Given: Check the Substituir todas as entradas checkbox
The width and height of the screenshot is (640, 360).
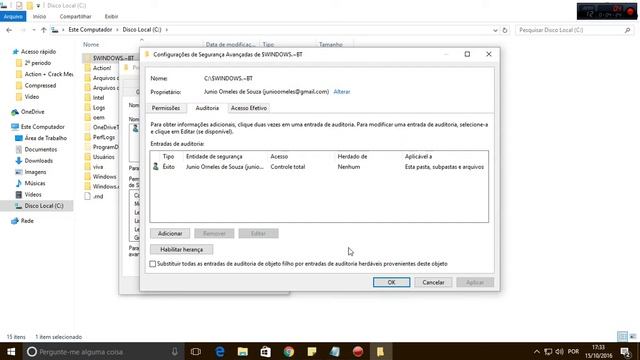Looking at the screenshot, I should pos(153,264).
